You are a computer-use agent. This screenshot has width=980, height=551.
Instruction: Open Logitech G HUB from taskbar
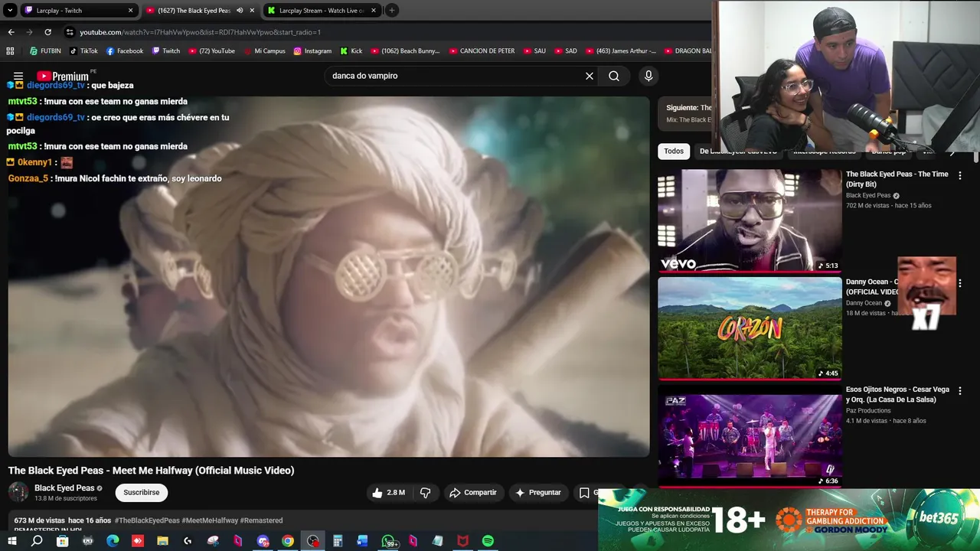[188, 541]
